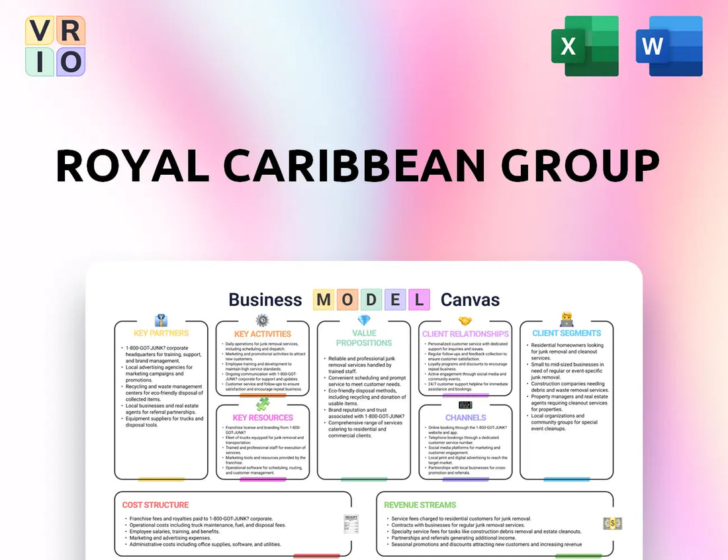Click 'Construction companies needing debris' bullet
The image size is (728, 560).
click(x=569, y=387)
